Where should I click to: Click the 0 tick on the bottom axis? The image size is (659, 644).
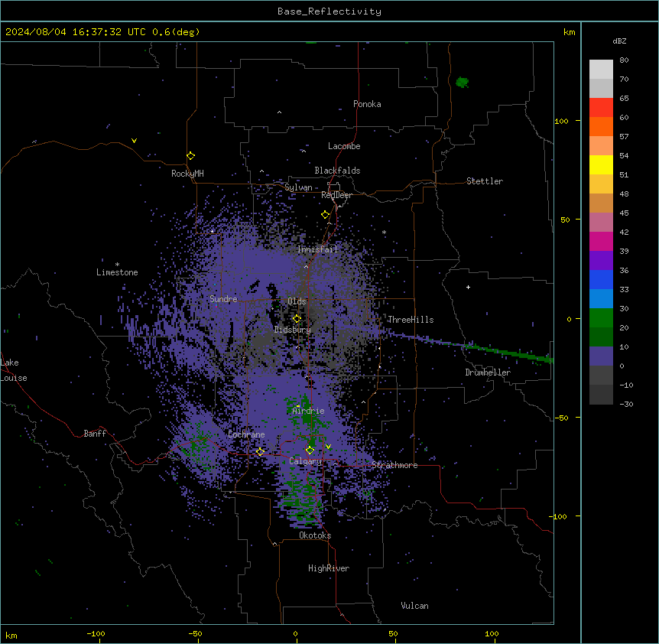(295, 633)
